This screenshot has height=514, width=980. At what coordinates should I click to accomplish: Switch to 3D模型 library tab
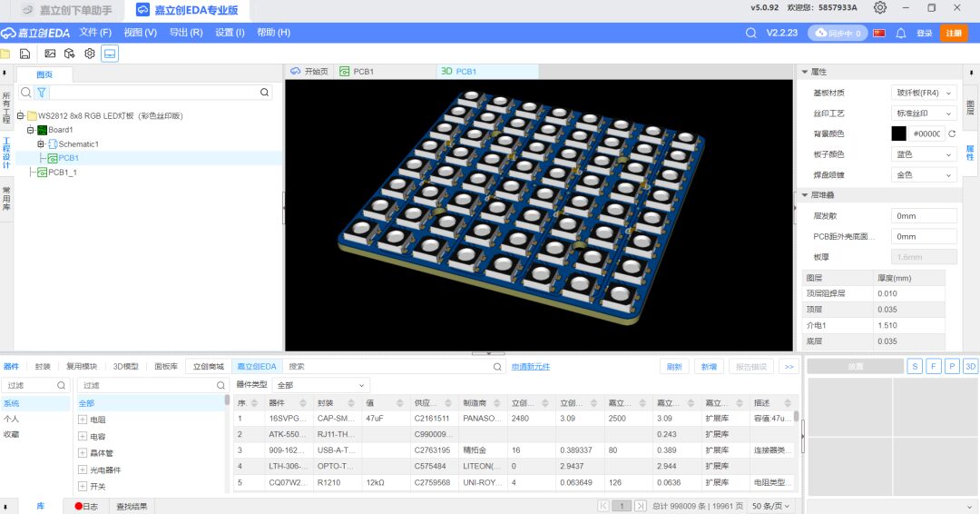point(125,366)
